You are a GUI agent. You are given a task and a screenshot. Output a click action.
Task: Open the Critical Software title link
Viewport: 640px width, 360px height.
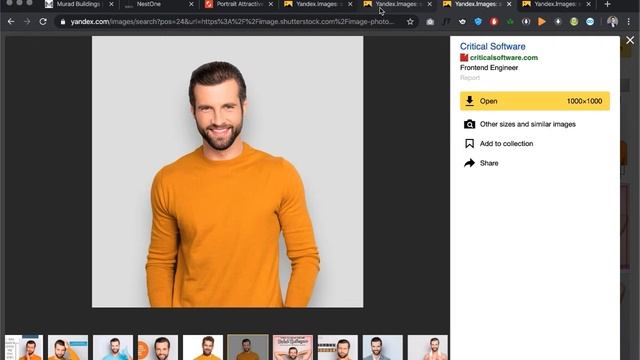(x=493, y=47)
